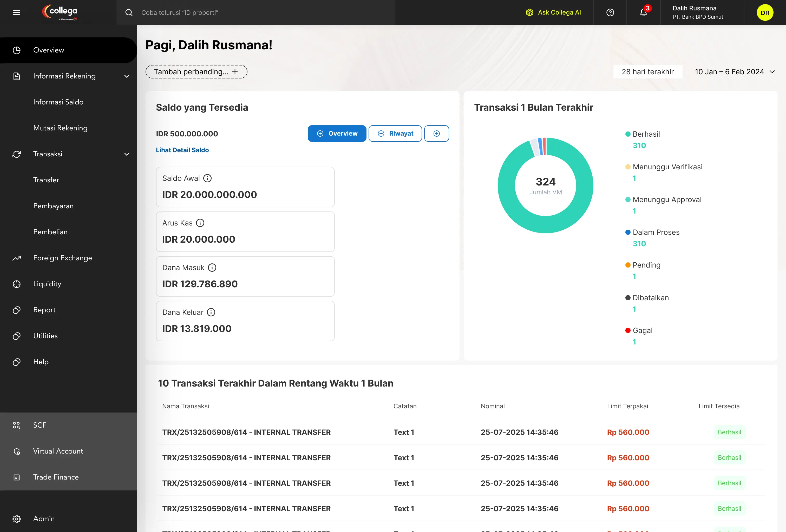Click the Riwayat button
Image resolution: width=786 pixels, height=532 pixels.
(x=395, y=134)
